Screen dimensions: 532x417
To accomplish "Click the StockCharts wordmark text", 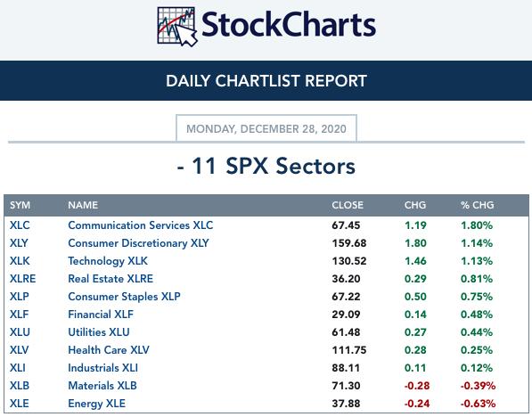I will (289, 24).
